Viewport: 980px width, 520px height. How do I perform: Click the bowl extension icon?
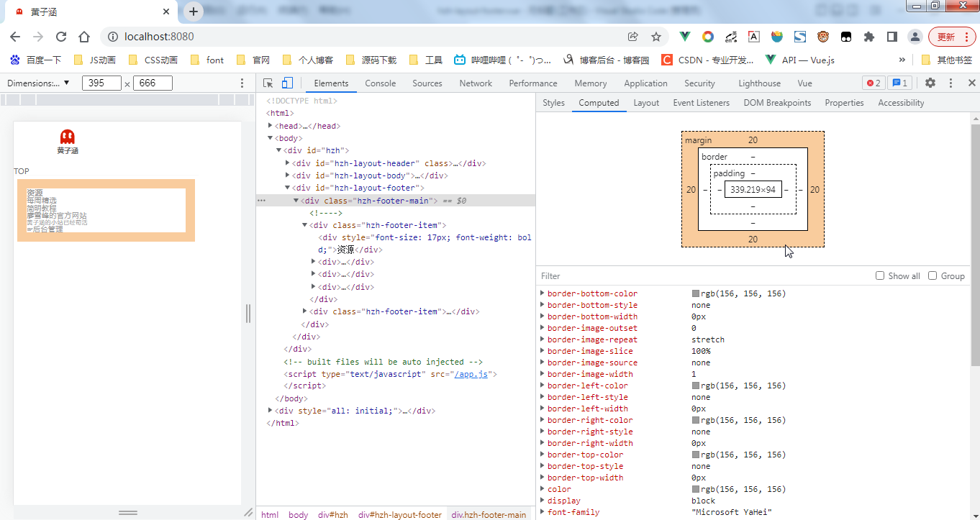click(777, 37)
